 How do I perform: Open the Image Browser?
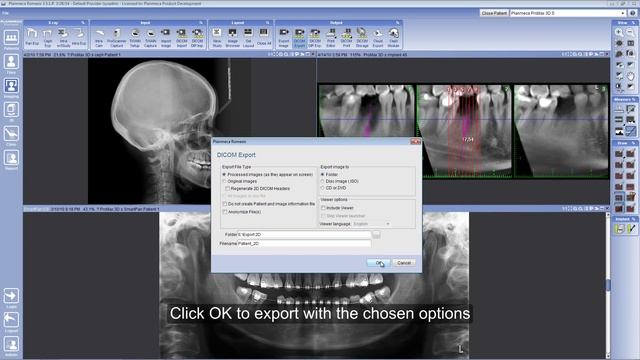pyautogui.click(x=233, y=37)
